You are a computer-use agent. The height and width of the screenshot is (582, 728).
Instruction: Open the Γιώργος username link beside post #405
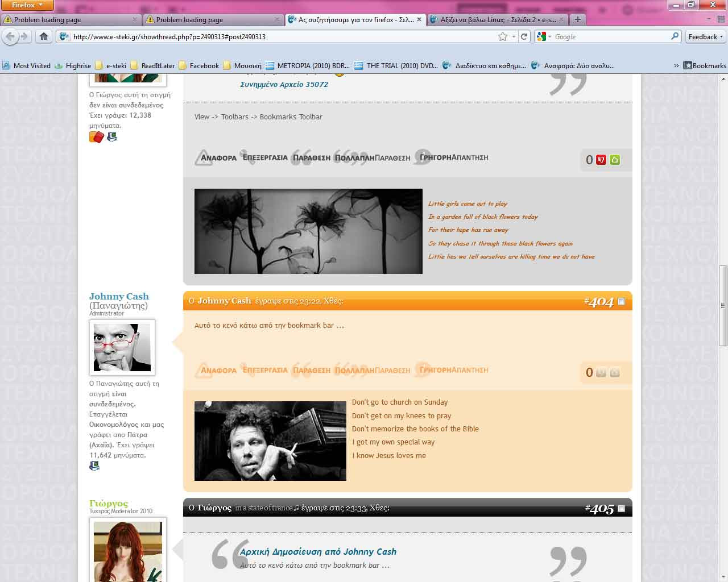[109, 503]
